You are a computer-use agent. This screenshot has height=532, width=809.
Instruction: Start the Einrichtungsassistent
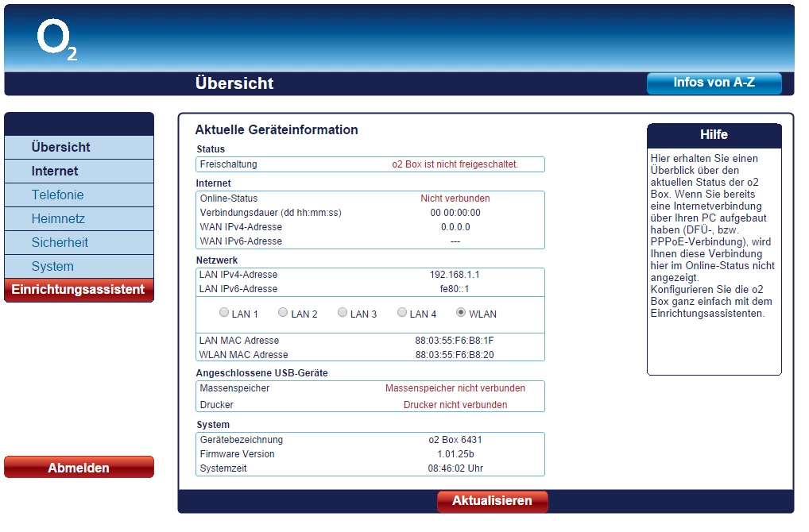click(x=79, y=290)
